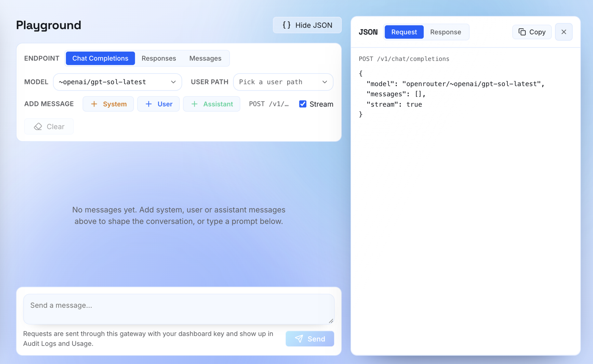Viewport: 593px width, 364px height.
Task: Click the Playground heading
Action: click(x=49, y=25)
